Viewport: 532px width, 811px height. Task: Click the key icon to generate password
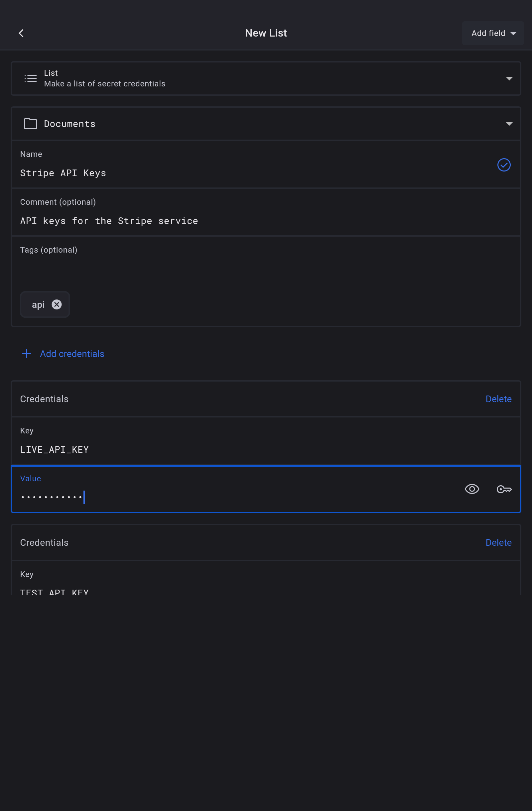pos(504,489)
